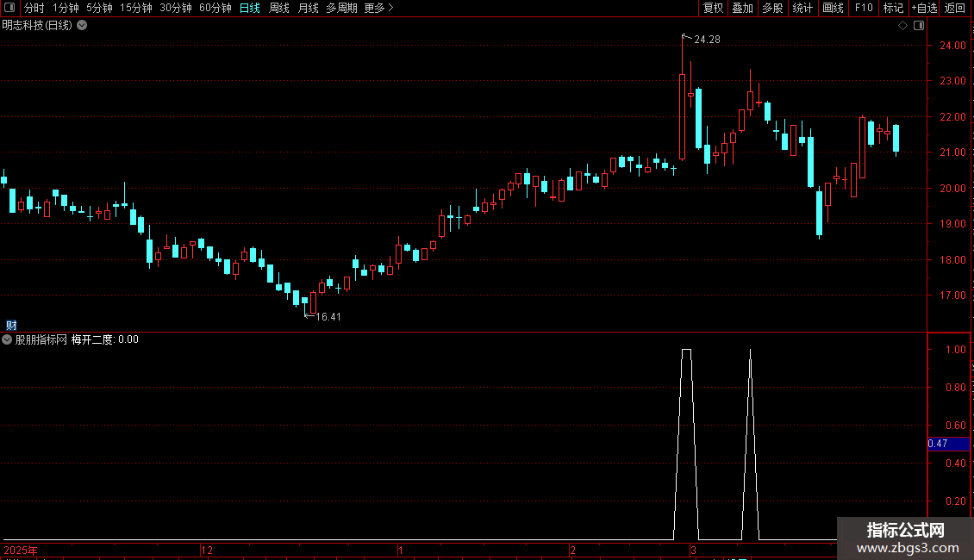The image size is (974, 560).
Task: Click the month 3 marker on time axis
Action: 693,550
